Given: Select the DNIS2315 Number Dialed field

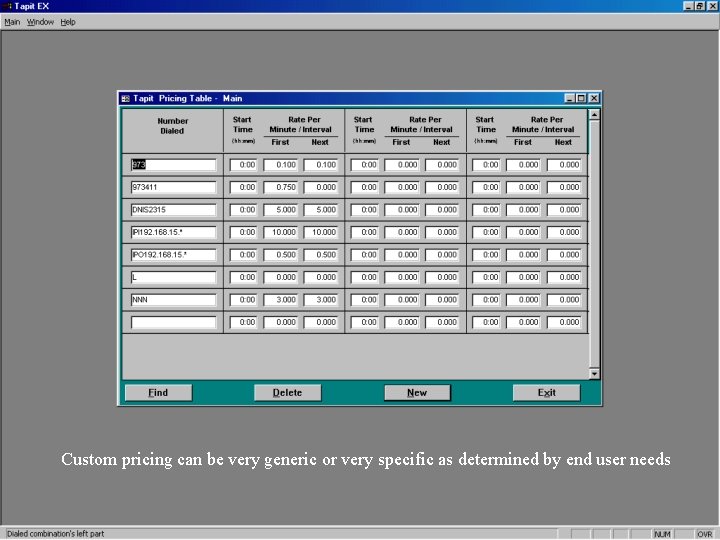Looking at the screenshot, I should 174,210.
